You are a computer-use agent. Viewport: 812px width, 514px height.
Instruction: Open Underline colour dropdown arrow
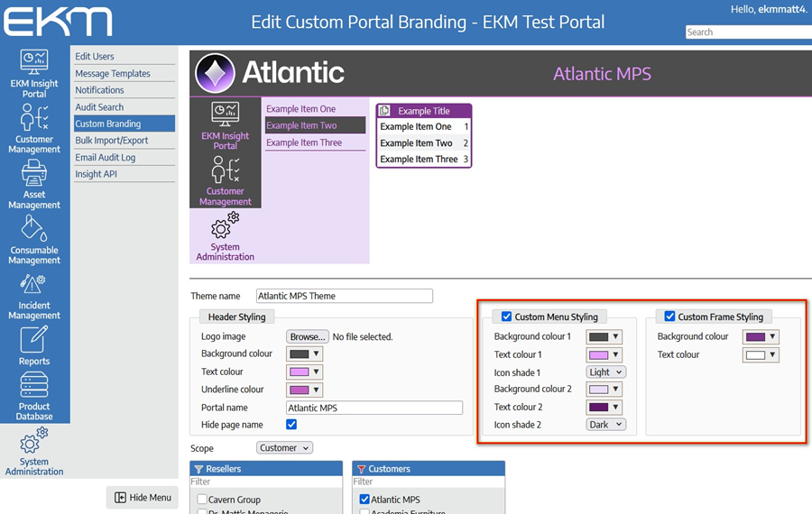[x=316, y=390]
